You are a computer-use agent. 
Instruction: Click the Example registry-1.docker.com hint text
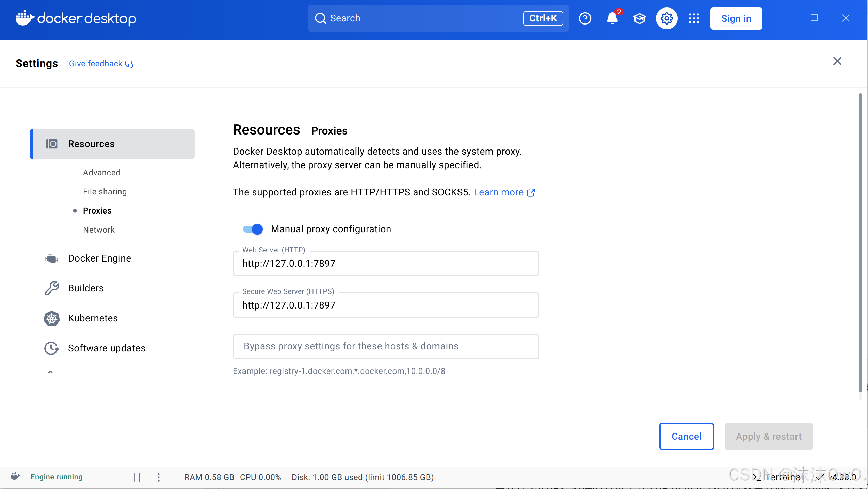pyautogui.click(x=339, y=371)
